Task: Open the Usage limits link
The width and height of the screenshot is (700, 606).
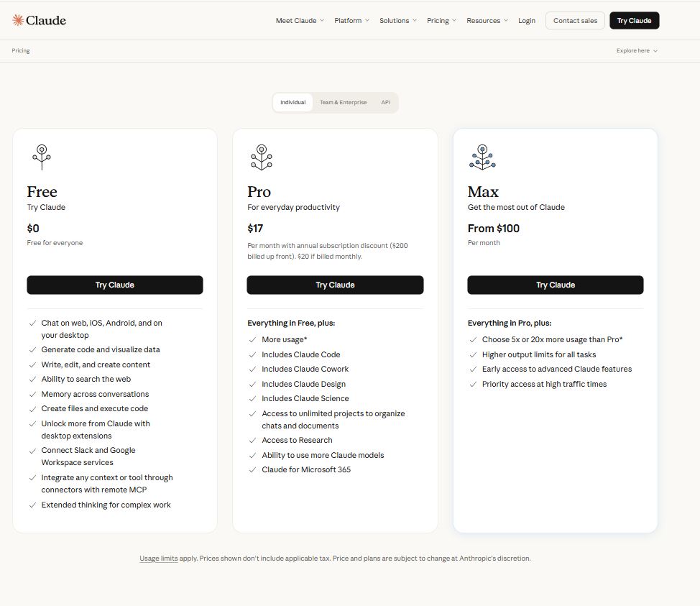Action: (159, 559)
